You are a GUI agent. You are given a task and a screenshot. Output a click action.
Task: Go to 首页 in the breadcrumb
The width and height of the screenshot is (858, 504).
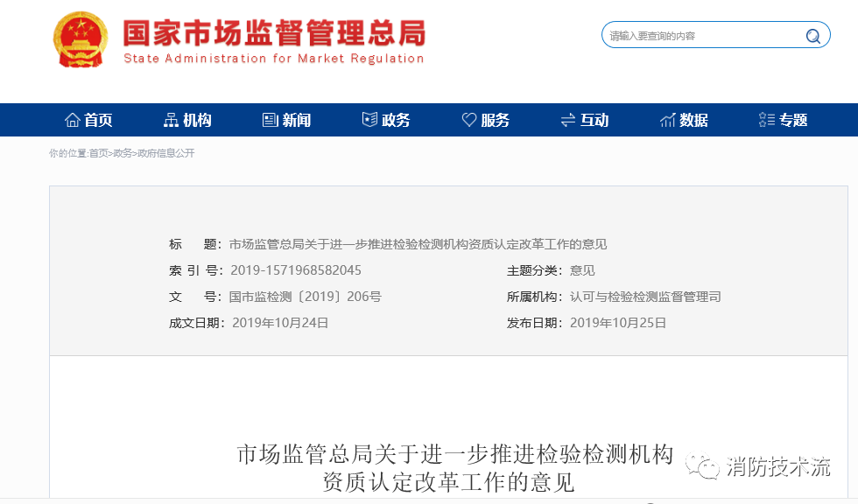tap(99, 153)
